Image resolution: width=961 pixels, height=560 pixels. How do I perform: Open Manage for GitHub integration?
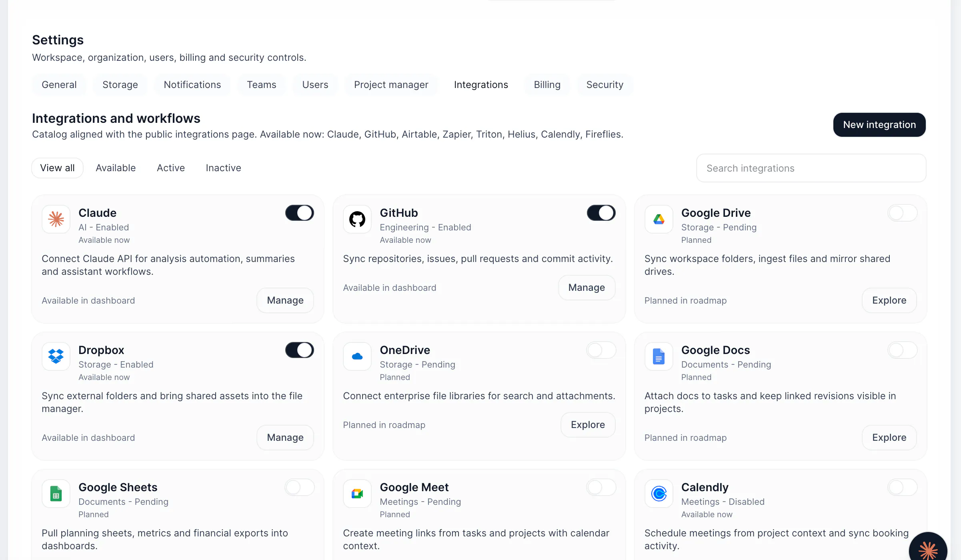[587, 288]
